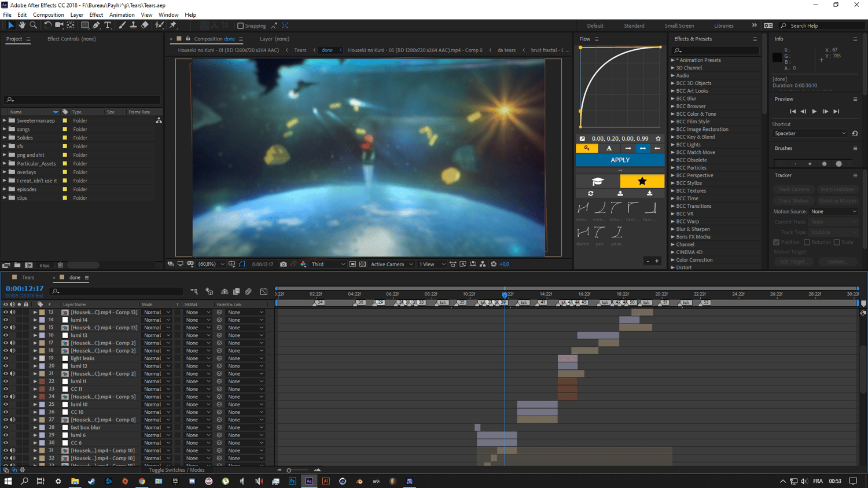Image resolution: width=868 pixels, height=488 pixels.
Task: Toggle visibility of fast box blur layer
Action: click(x=6, y=427)
